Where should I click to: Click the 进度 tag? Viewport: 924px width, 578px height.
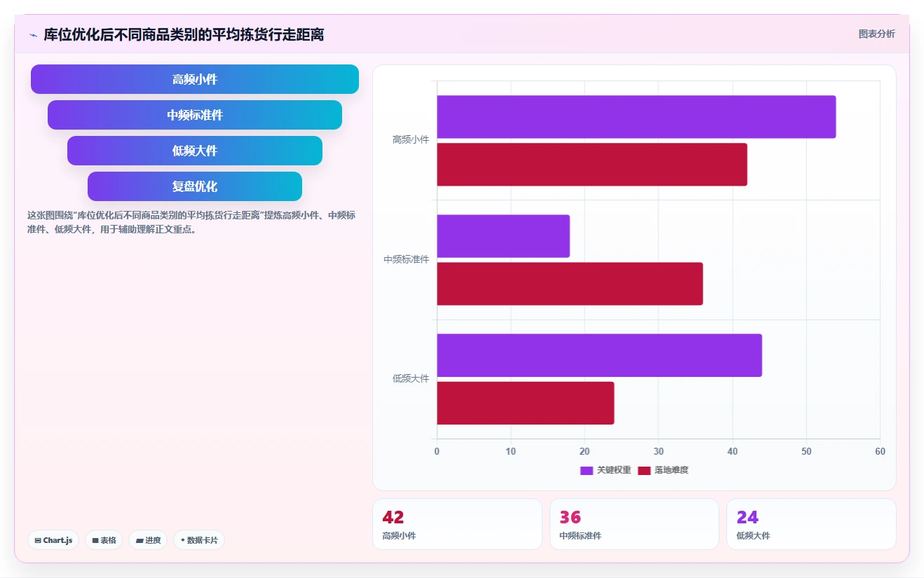pyautogui.click(x=148, y=540)
